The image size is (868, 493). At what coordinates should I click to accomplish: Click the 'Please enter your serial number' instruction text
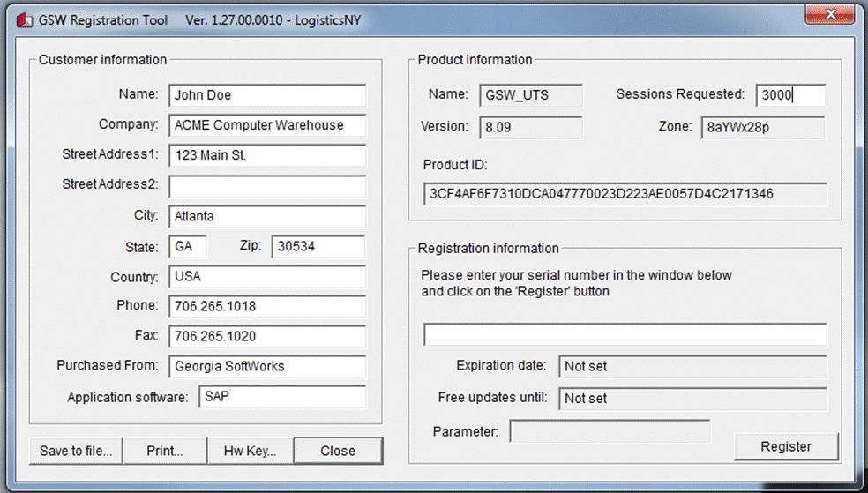click(x=576, y=283)
